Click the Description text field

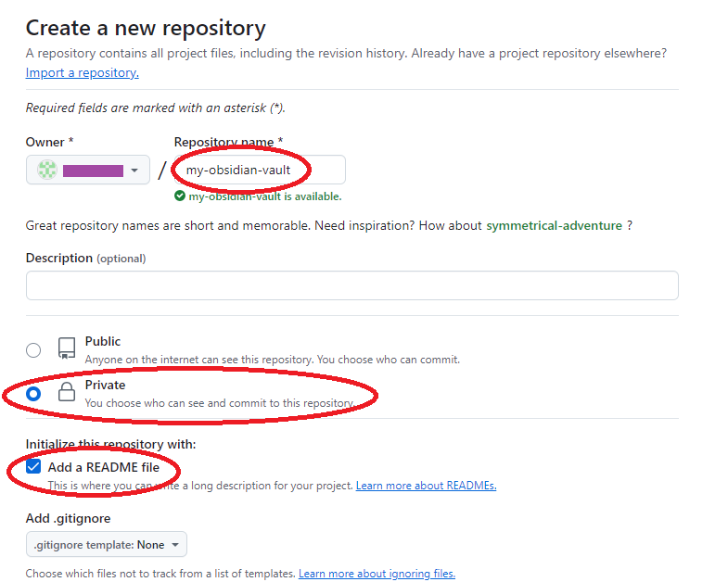pyautogui.click(x=351, y=285)
